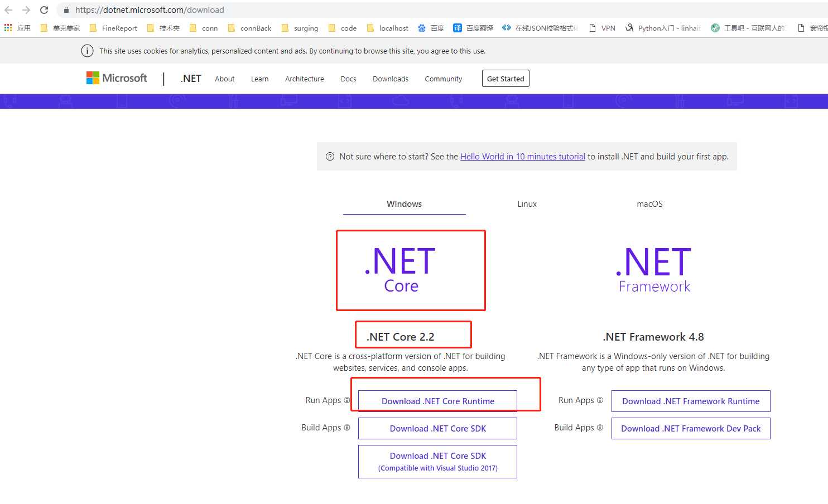
Task: Click the Run Apps info icon under .NET Framework
Action: tap(600, 400)
